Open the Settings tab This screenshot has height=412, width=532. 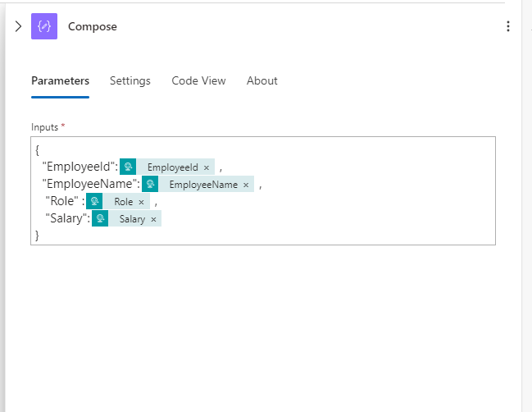point(130,80)
